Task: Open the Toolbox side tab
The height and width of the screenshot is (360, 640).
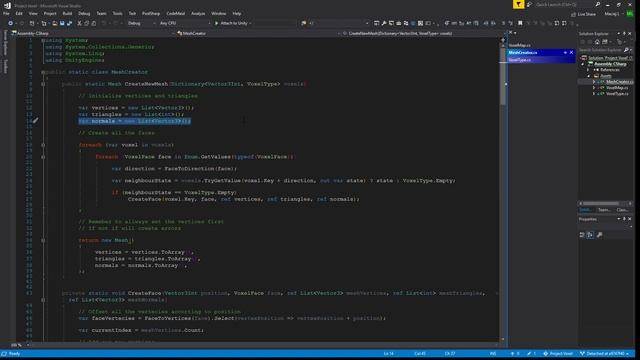Action: tap(5, 66)
